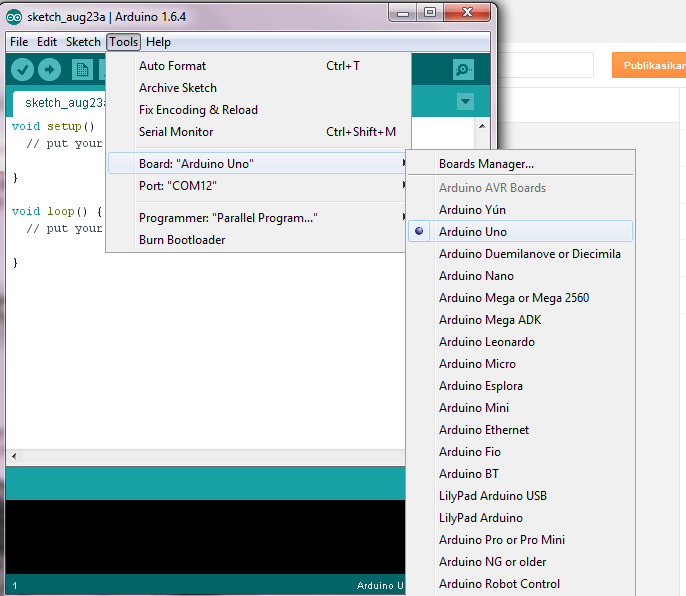Select Archive Sketch menu entry
The width and height of the screenshot is (686, 596).
click(257, 88)
